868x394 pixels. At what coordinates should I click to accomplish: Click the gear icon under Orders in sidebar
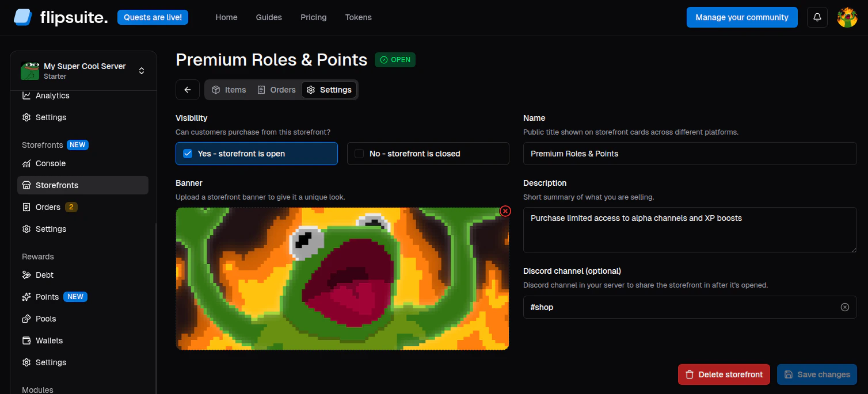(26, 229)
